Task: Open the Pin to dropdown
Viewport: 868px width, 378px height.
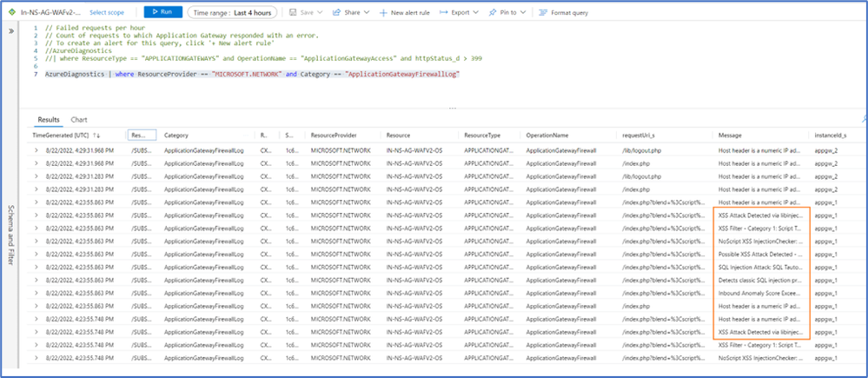Action: click(507, 12)
